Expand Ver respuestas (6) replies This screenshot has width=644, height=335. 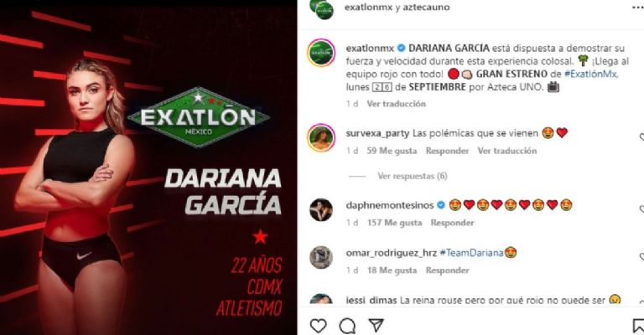click(413, 176)
